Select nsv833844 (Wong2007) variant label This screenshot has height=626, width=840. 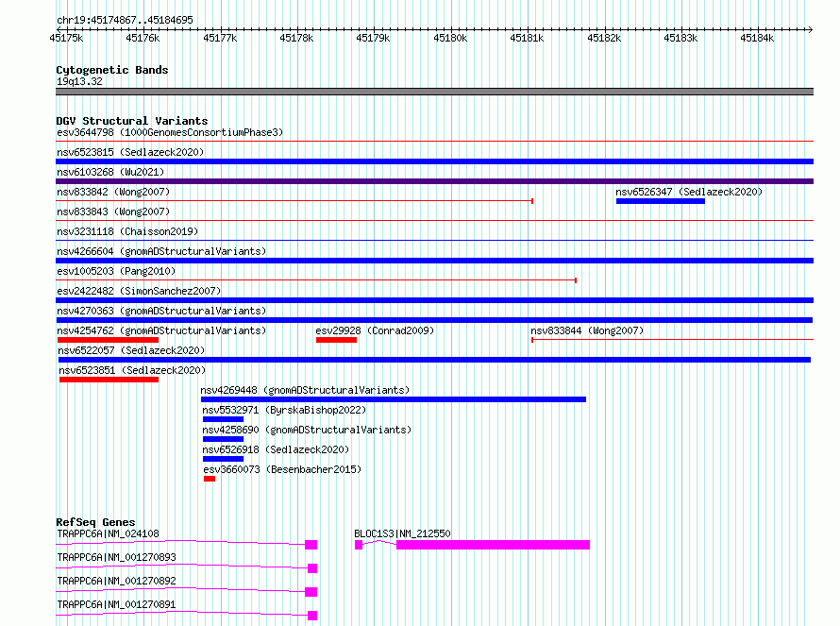[x=587, y=330]
